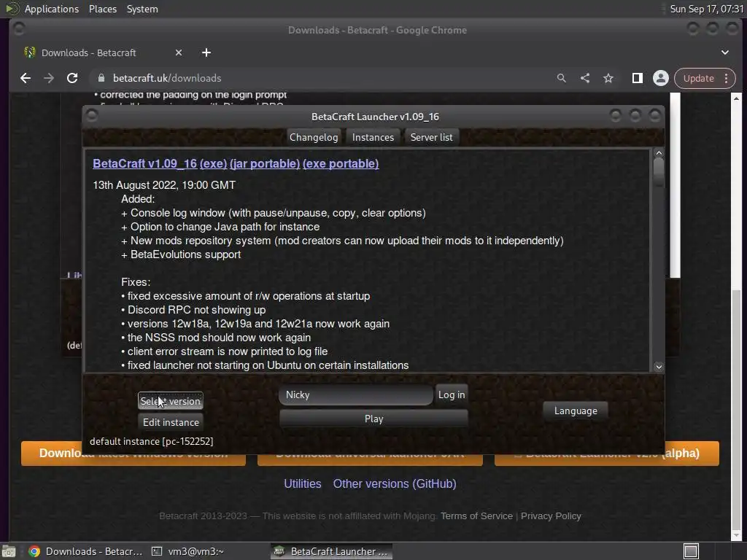Switch to Chrome in taskbar
The height and width of the screenshot is (560, 747).
(86, 551)
